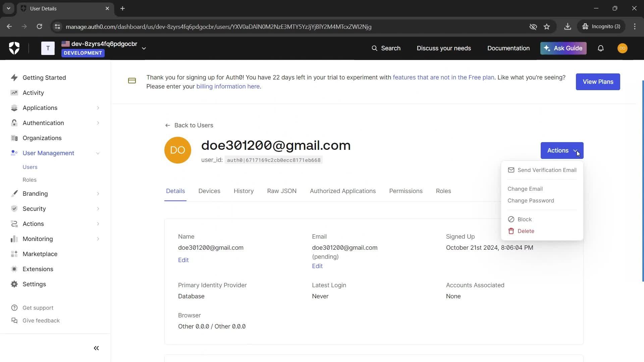Click Edit under the Name field
644x362 pixels.
tap(183, 260)
